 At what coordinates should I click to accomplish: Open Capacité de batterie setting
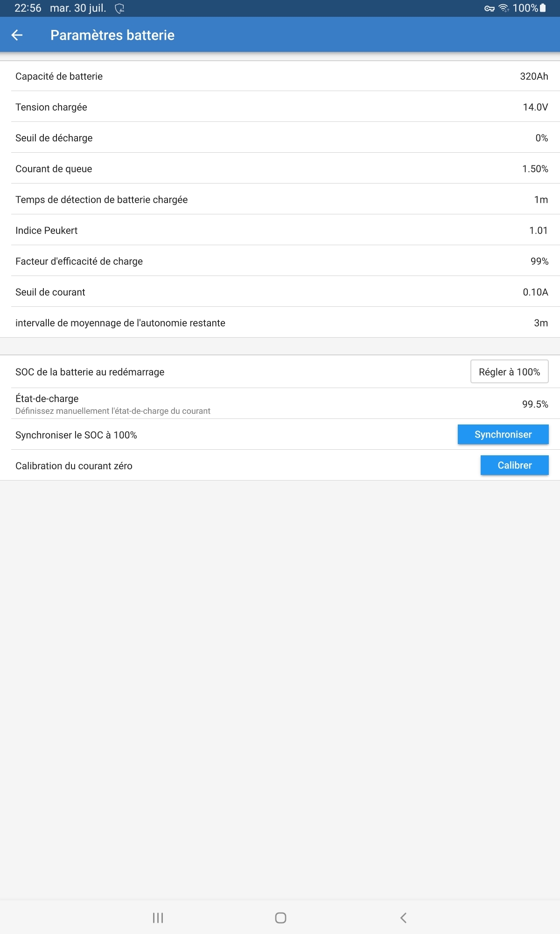click(280, 76)
